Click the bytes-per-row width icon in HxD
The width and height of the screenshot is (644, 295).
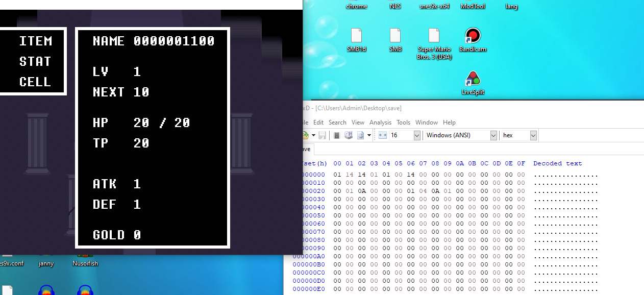click(383, 135)
